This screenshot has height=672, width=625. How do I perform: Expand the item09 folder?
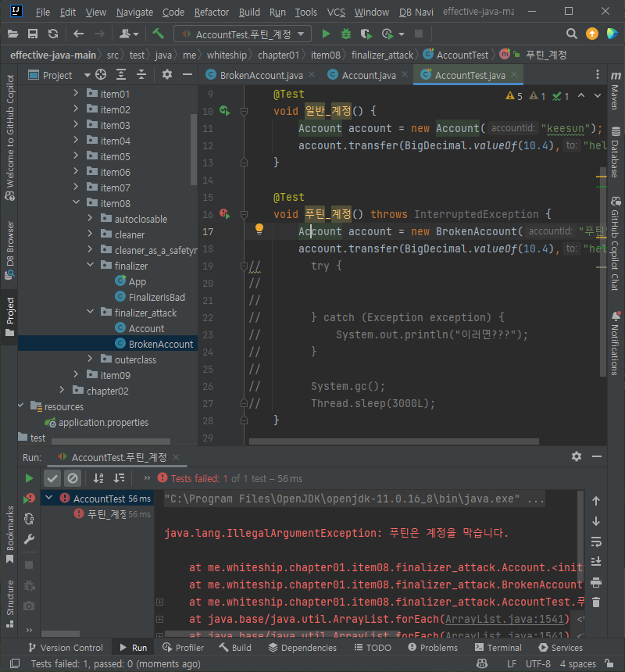tap(77, 375)
